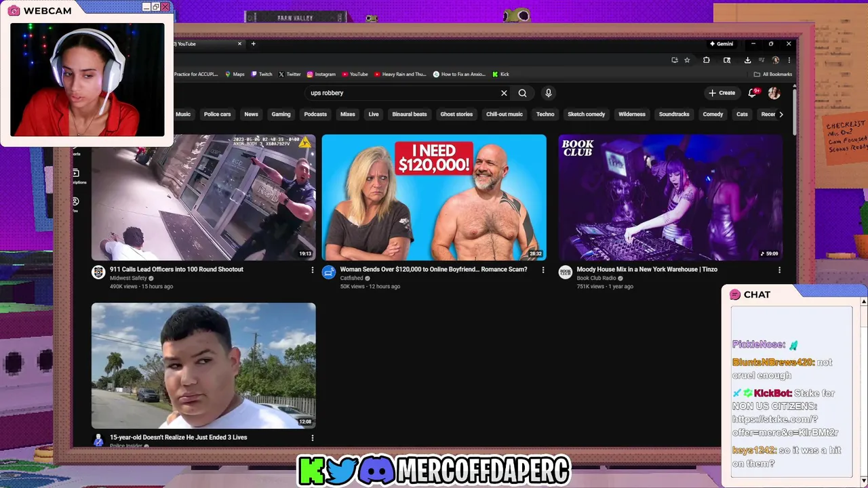Show more chips with right arrow
This screenshot has width=868, height=488.
(781, 115)
